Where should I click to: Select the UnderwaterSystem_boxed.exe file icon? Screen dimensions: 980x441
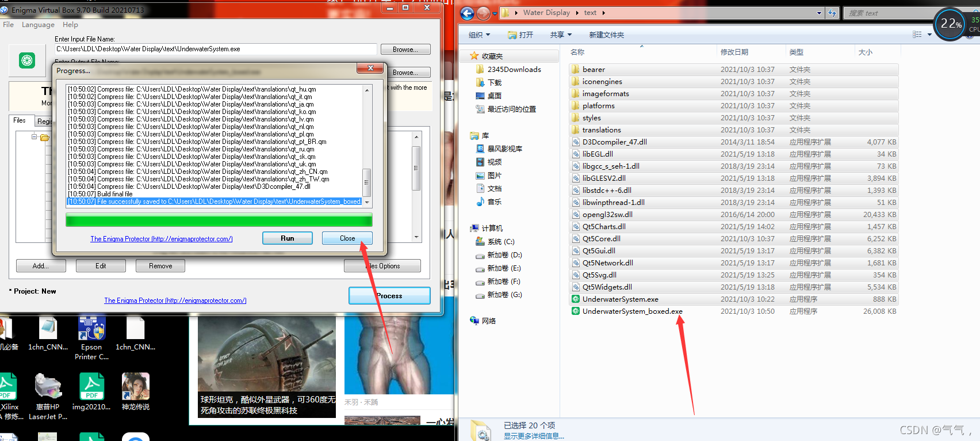pyautogui.click(x=576, y=311)
